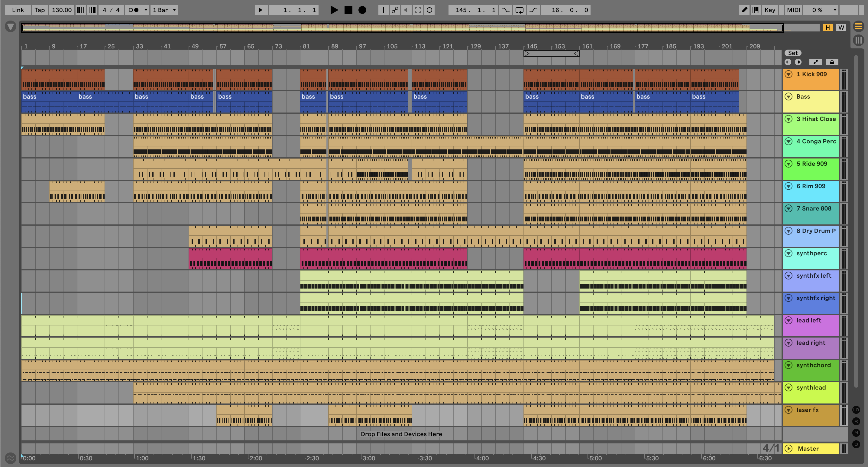Toggle the metronome button
The image size is (868, 467).
(x=134, y=10)
